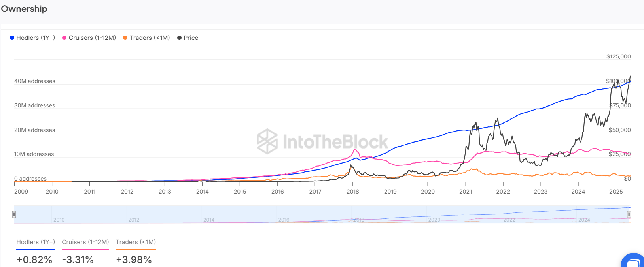The image size is (644, 267).
Task: Grab the left range navigator handle
Action: [14, 214]
